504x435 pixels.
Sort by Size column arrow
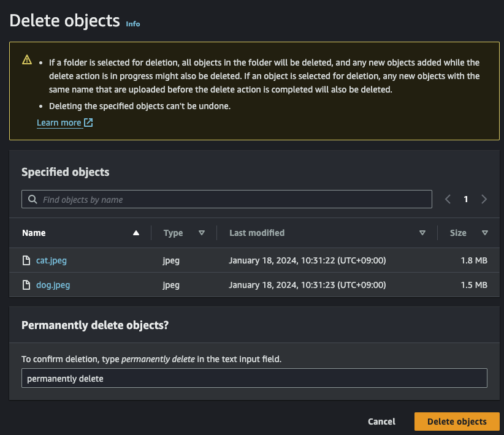pos(485,233)
